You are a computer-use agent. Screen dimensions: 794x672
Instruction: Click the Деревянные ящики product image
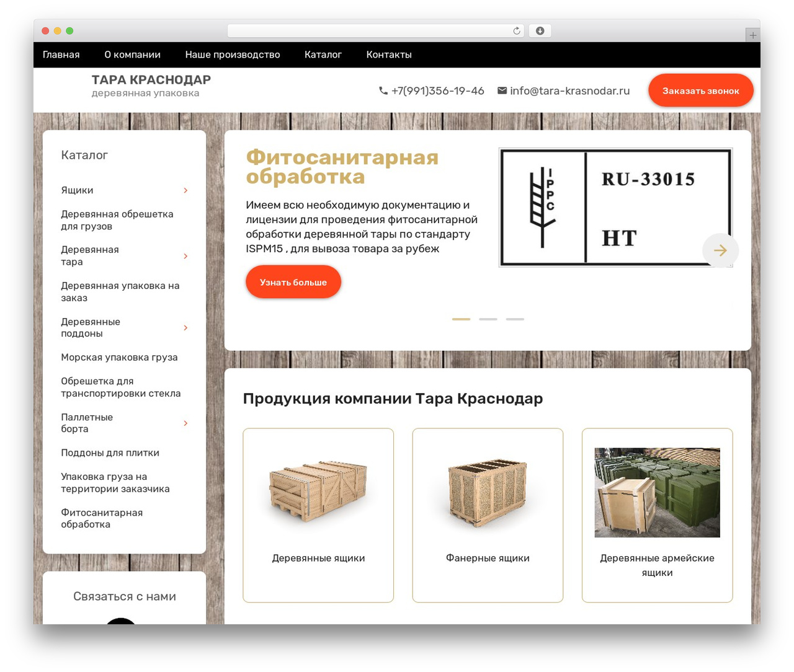(x=318, y=492)
